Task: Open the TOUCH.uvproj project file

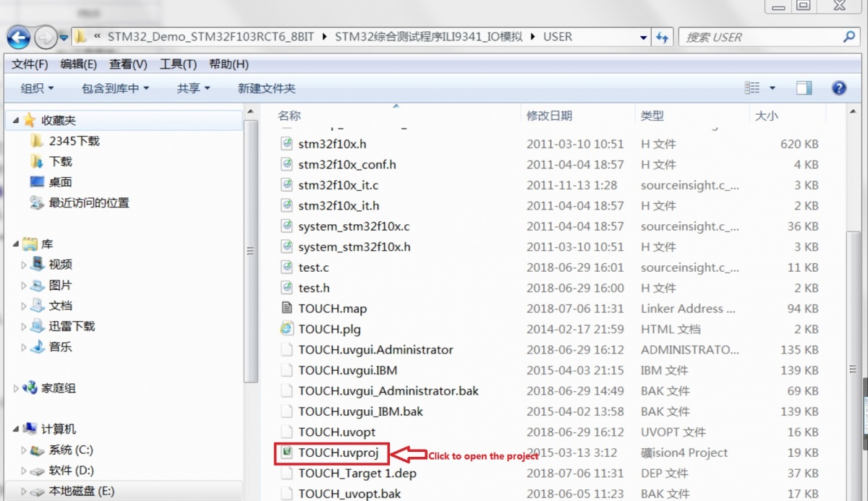Action: (x=333, y=453)
